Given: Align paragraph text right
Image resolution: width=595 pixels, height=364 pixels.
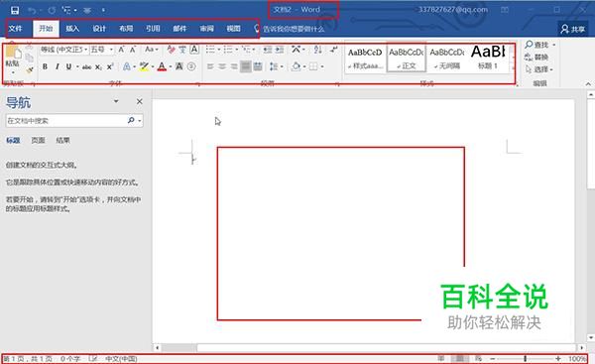Looking at the screenshot, I should [x=234, y=66].
